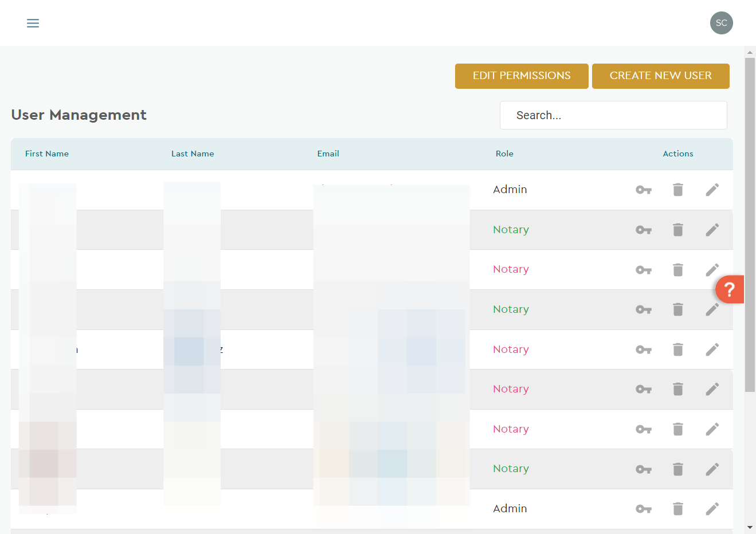Click the key icon in the sixth table row
Viewport: 756px width, 534px height.
pos(644,389)
